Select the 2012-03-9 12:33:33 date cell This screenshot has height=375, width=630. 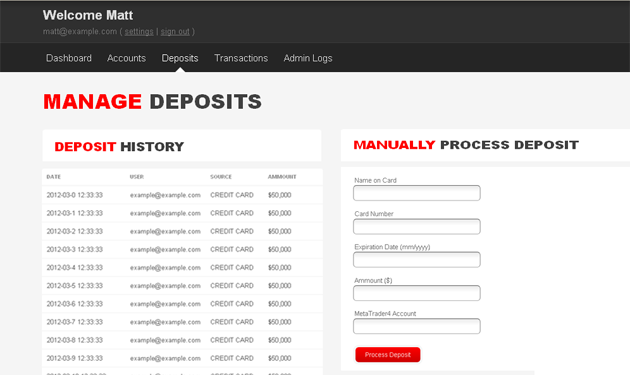click(75, 358)
